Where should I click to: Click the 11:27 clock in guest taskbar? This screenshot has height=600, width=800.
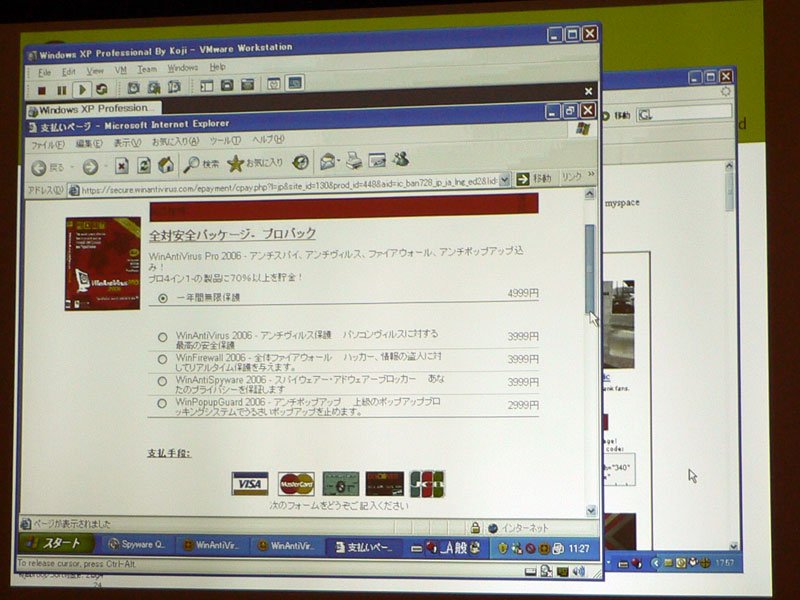579,548
